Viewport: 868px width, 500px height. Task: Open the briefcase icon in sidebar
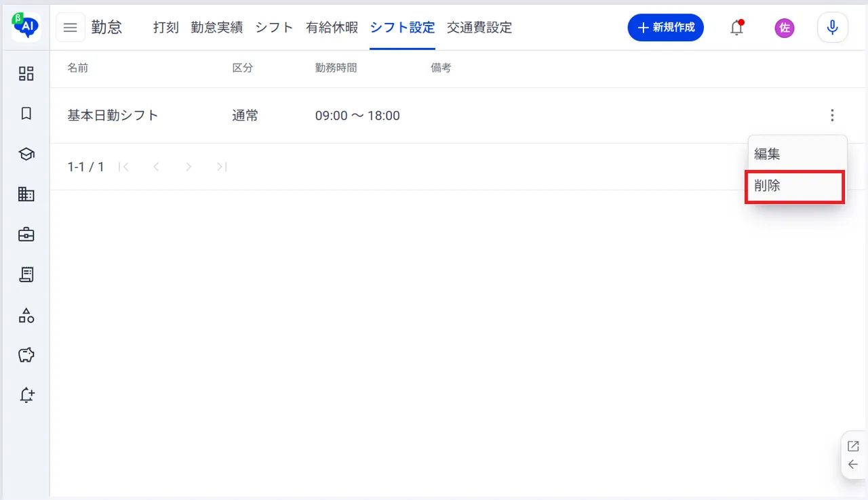pyautogui.click(x=26, y=234)
